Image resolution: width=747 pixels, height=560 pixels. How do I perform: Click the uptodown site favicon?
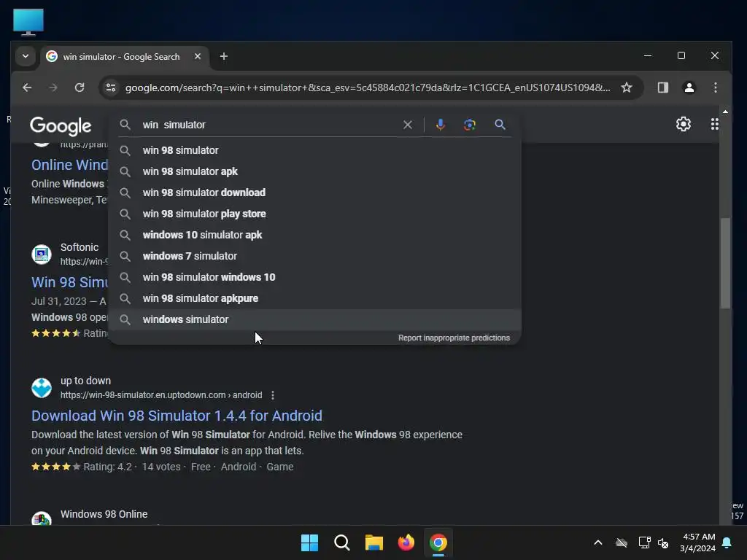(42, 388)
